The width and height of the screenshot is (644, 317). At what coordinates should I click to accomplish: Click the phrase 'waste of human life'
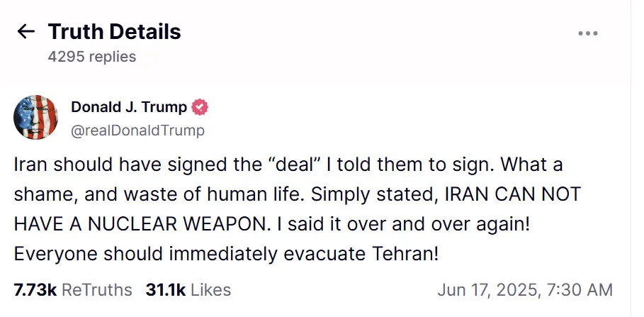212,194
